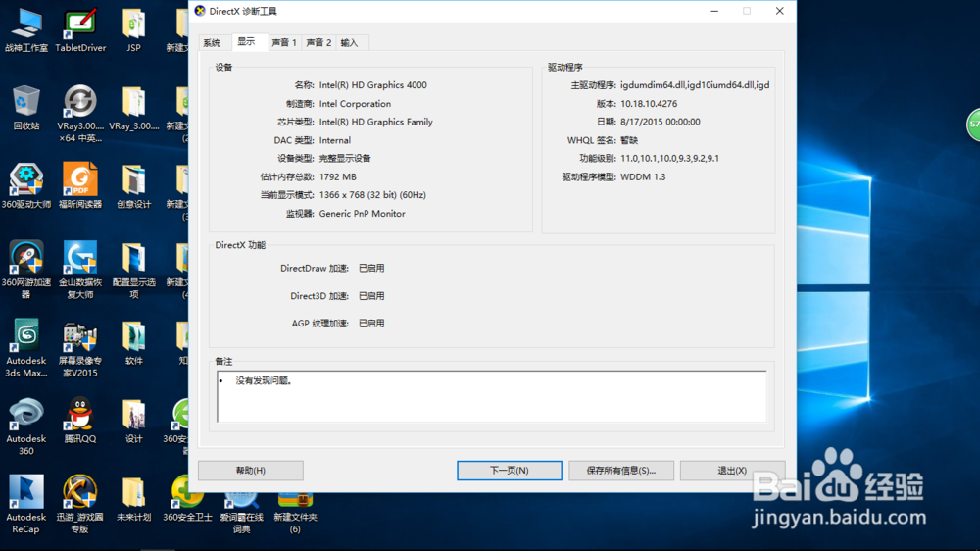This screenshot has width=980, height=551.
Task: Click the DirectX title bar icon
Action: coord(200,11)
